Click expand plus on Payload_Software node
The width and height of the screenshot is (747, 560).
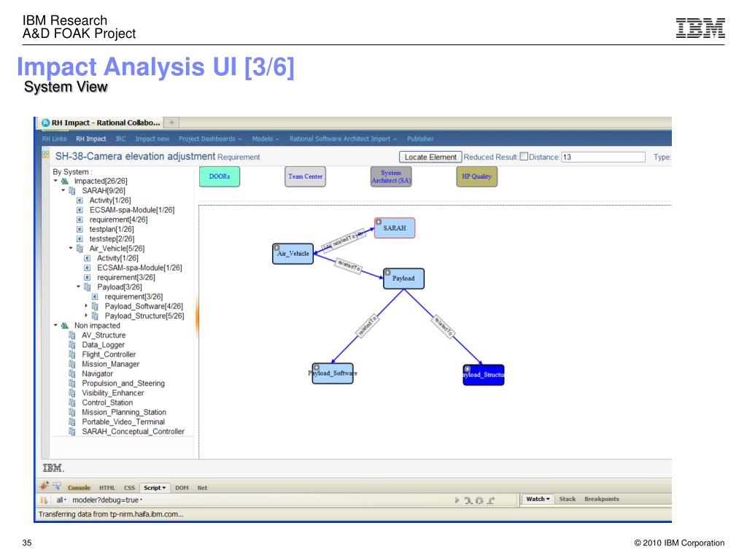click(317, 367)
